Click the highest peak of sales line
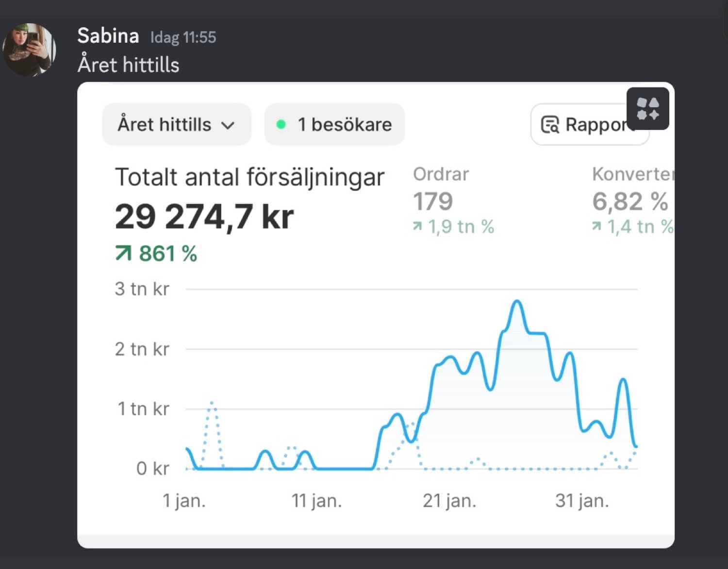728x569 pixels. [517, 302]
